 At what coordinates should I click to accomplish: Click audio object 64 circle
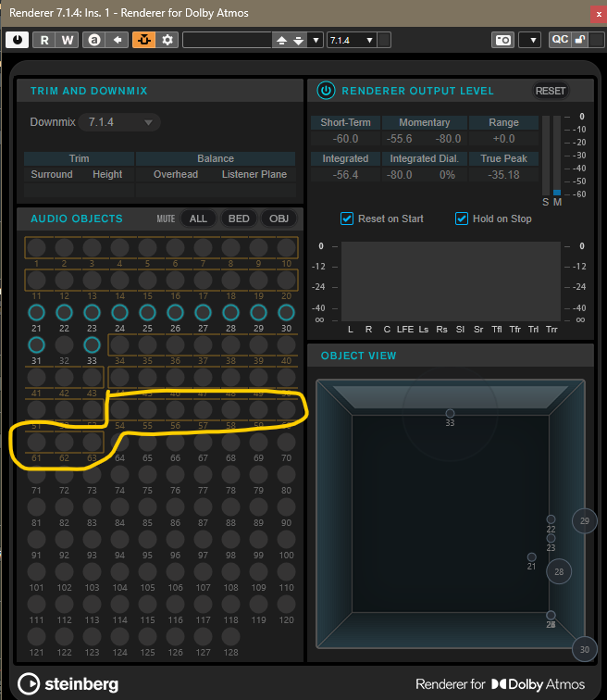(119, 443)
